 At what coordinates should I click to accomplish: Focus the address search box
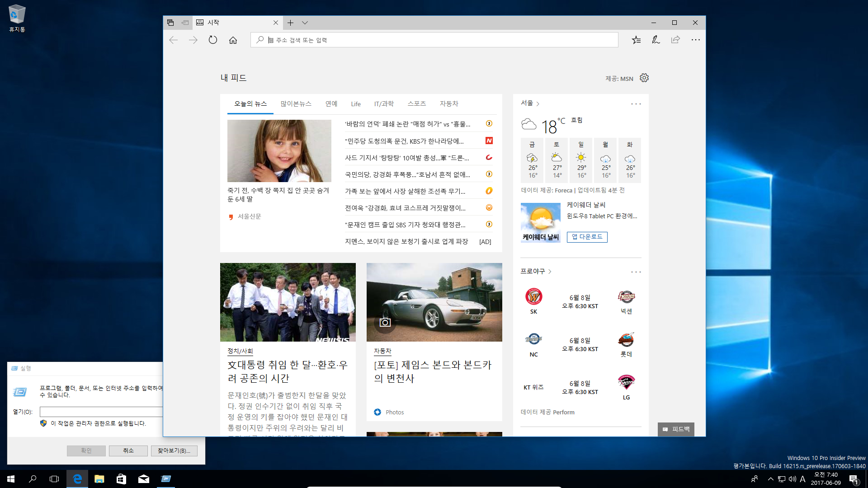tap(434, 40)
